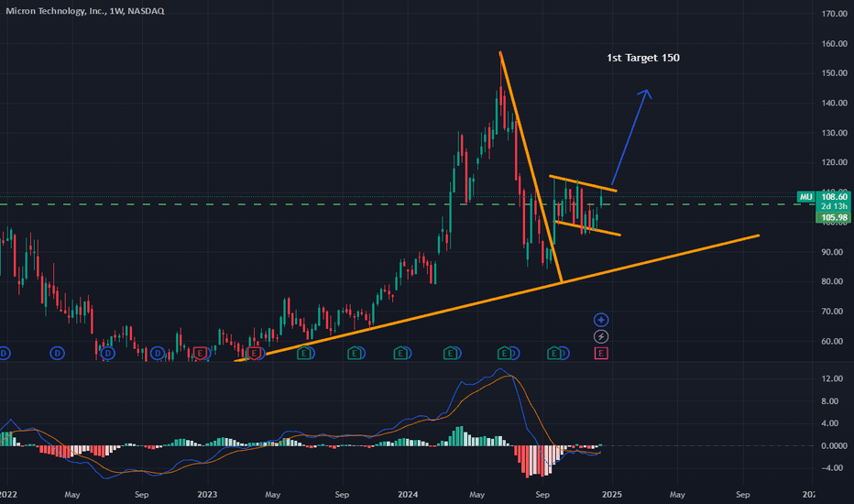Image resolution: width=854 pixels, height=504 pixels.
Task: Click the 2025 label on time axis
Action: [611, 495]
